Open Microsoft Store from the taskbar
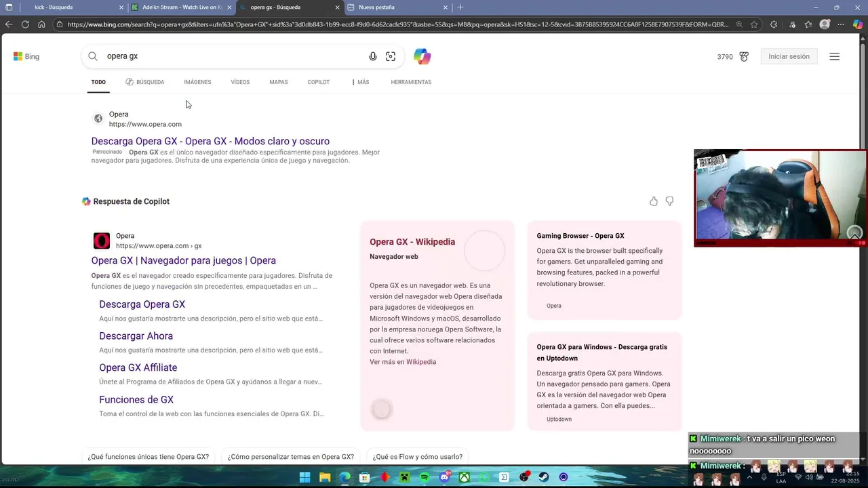 (365, 477)
